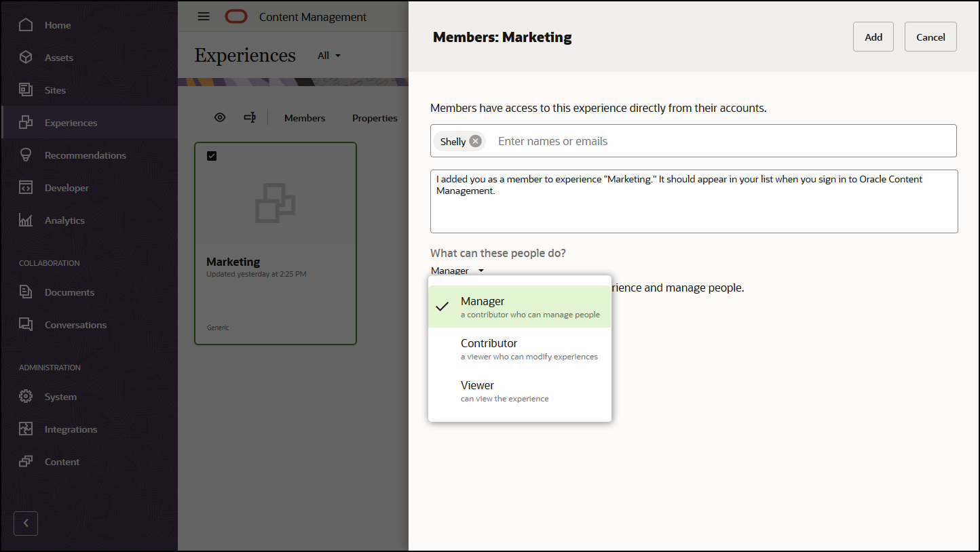The height and width of the screenshot is (552, 980).
Task: Open the System gear icon
Action: (26, 397)
